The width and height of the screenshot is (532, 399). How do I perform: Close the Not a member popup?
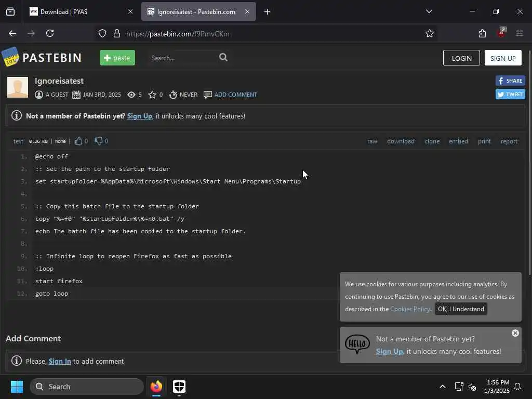515,333
